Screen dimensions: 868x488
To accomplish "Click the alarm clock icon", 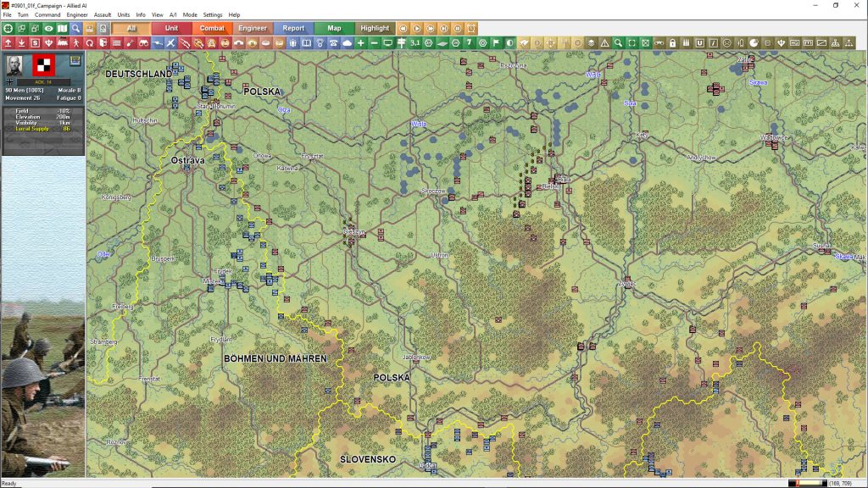I will point(472,28).
